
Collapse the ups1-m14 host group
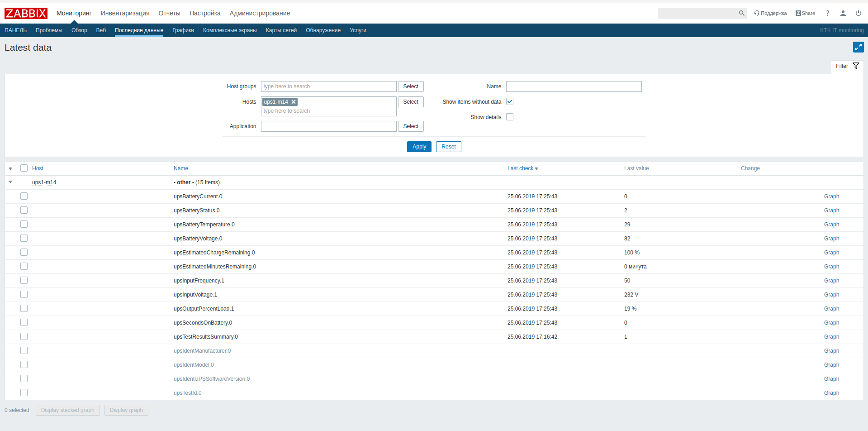click(x=10, y=182)
